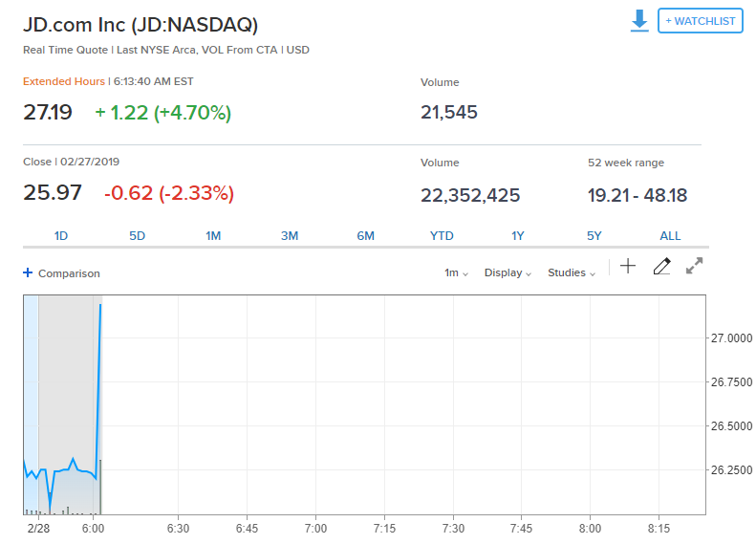The height and width of the screenshot is (544, 756).
Task: Click the extended hours price 27.19
Action: point(47,113)
